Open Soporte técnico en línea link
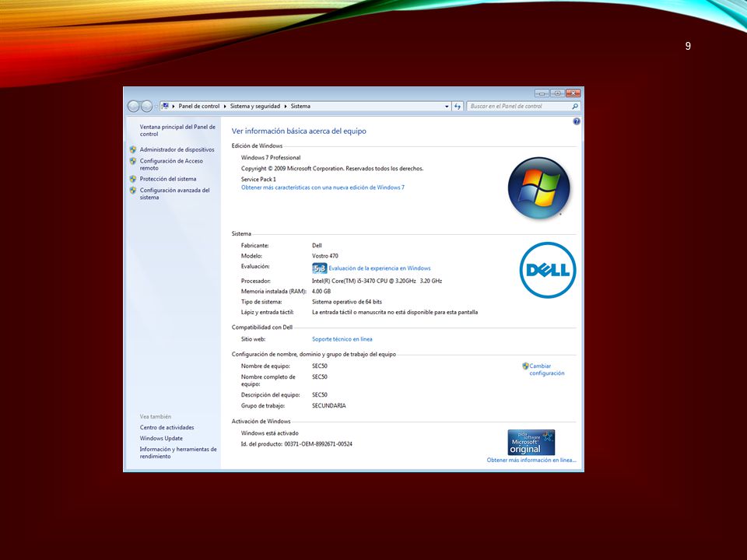 [x=342, y=339]
